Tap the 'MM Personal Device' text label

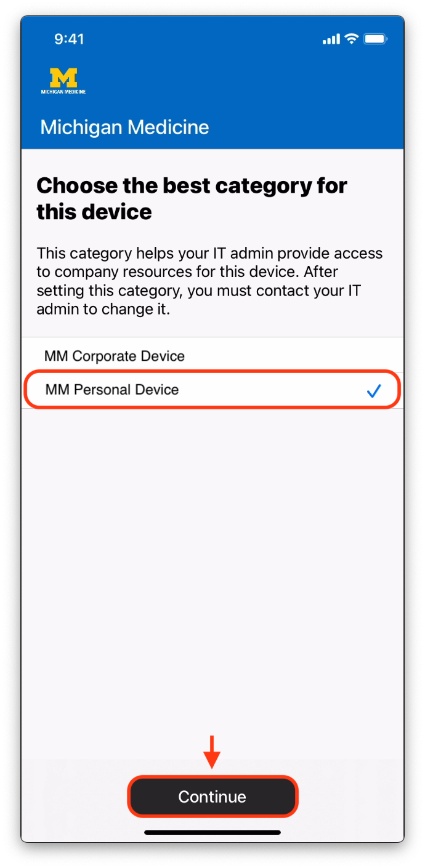point(112,390)
